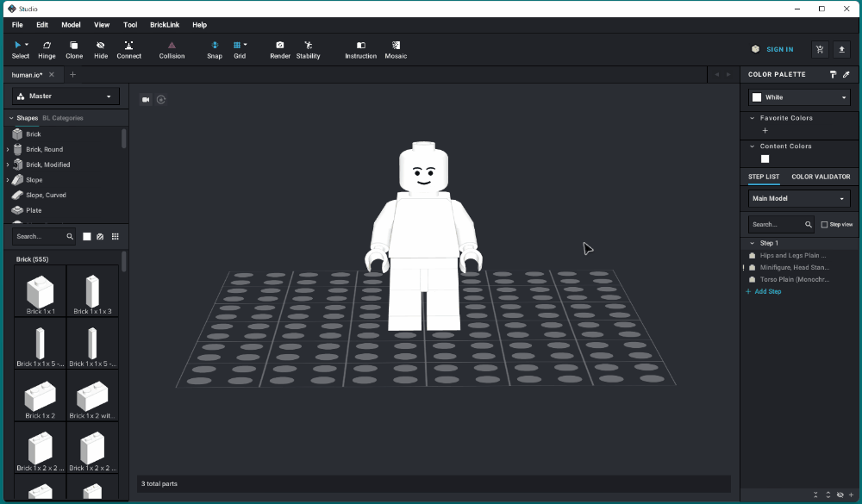The image size is (862, 504).
Task: Open the Render tool
Action: (280, 49)
